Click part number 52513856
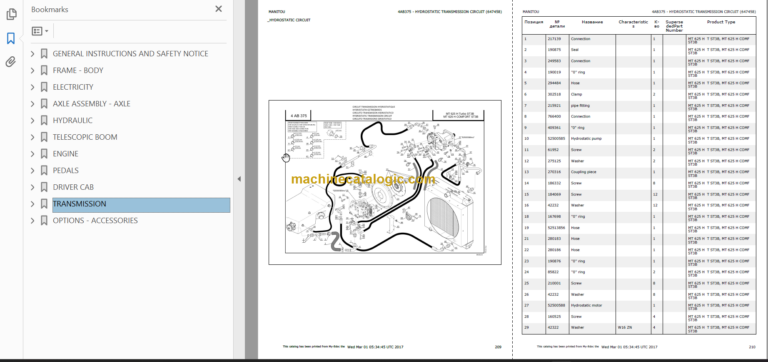The height and width of the screenshot is (362, 768). (556, 228)
